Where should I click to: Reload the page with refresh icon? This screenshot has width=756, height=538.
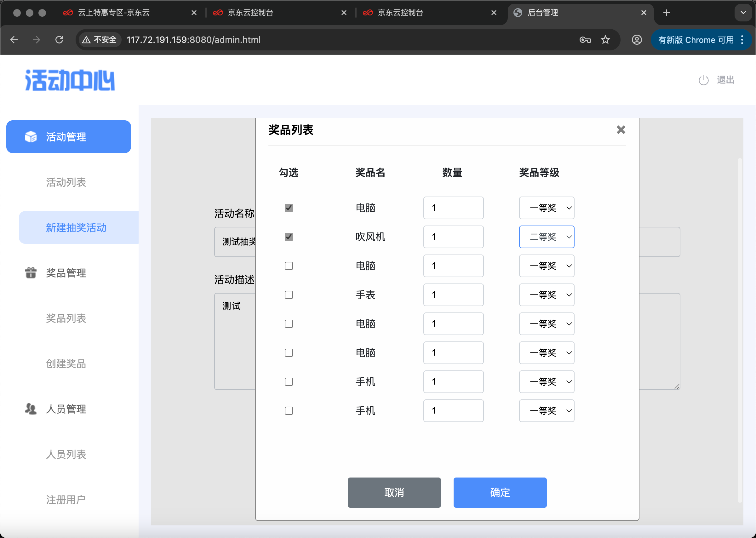pyautogui.click(x=59, y=40)
